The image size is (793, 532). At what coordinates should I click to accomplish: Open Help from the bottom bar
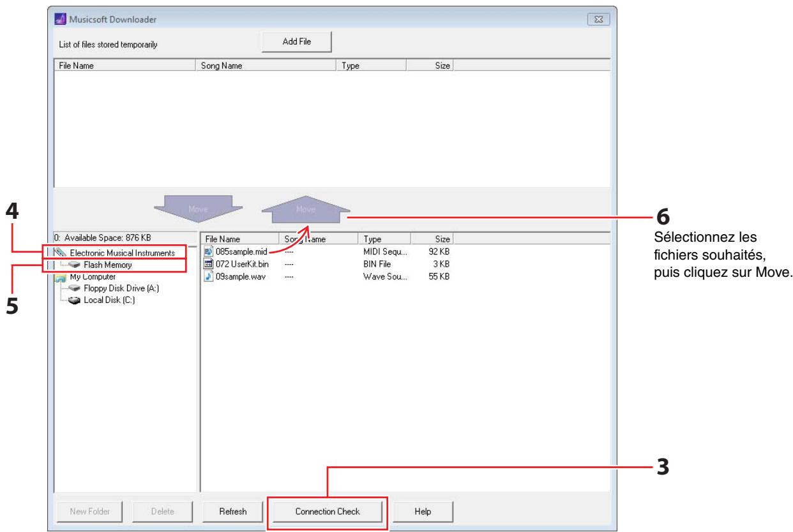(x=423, y=512)
